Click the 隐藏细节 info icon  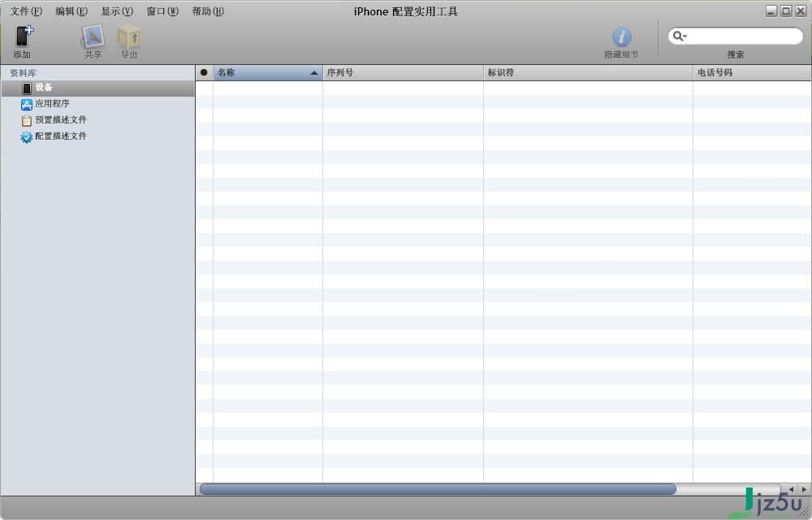[x=621, y=37]
